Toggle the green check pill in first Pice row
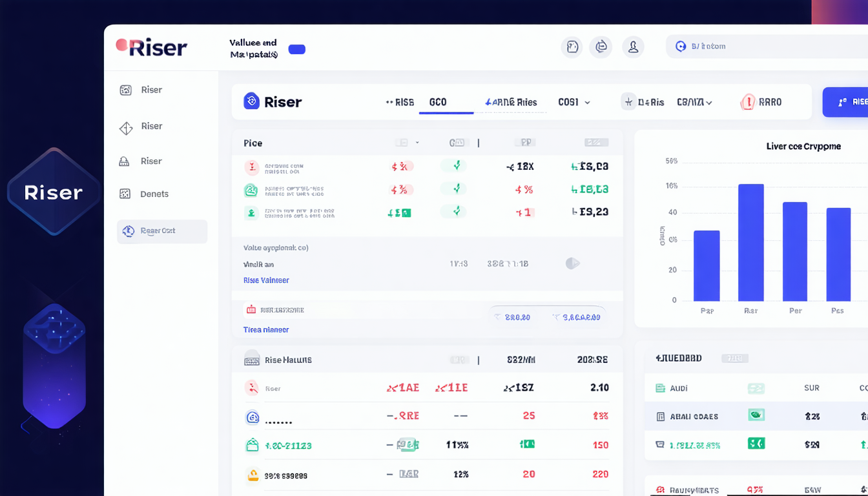This screenshot has height=496, width=868. [456, 166]
